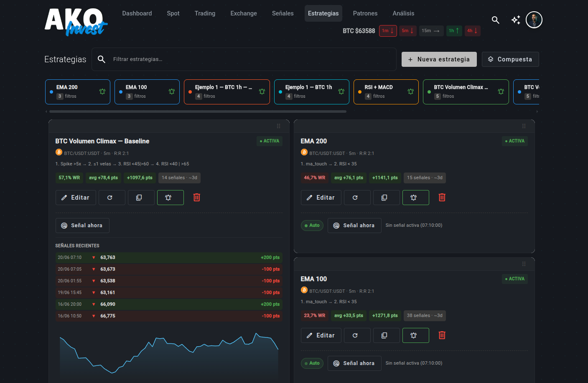Click the 4h timeframe trend badge

tap(473, 31)
